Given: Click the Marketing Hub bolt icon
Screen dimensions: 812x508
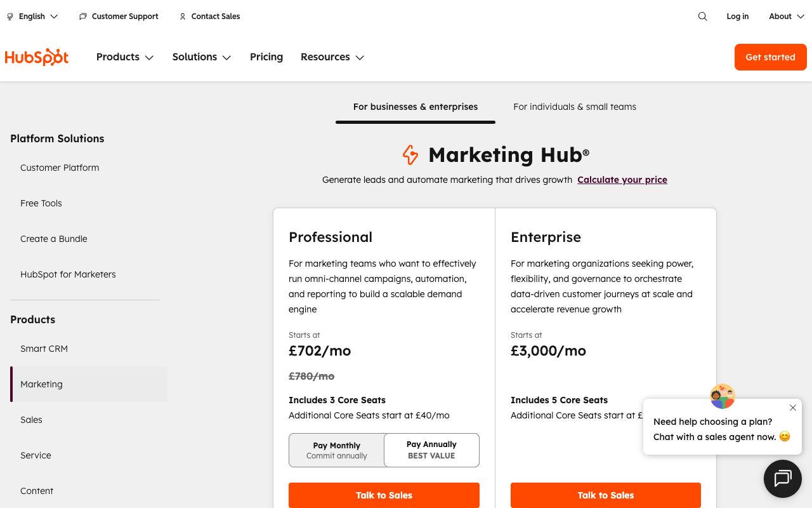Looking at the screenshot, I should coord(410,155).
